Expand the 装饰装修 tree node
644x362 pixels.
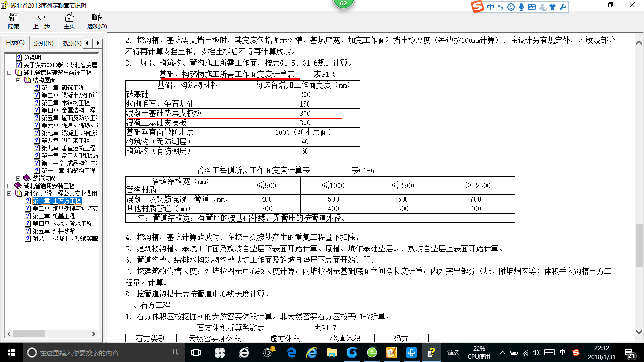coord(18,178)
